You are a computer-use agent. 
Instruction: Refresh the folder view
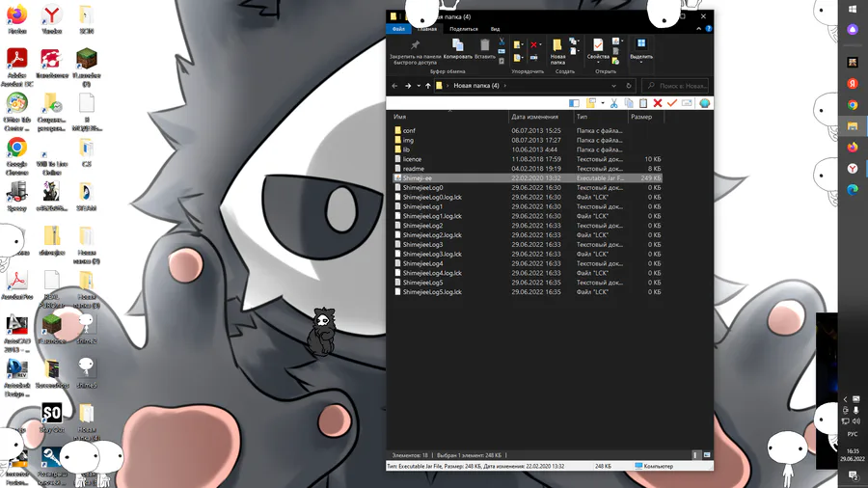pyautogui.click(x=628, y=86)
